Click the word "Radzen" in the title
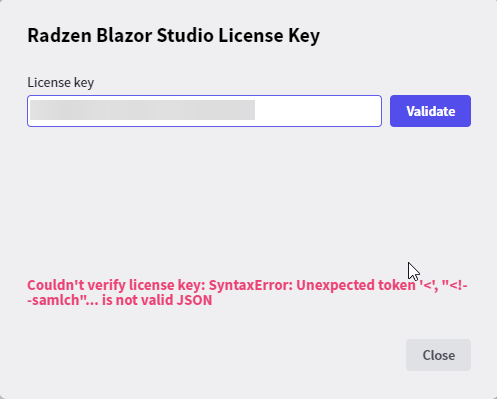Viewport: 497px width, 399px height. pos(59,35)
